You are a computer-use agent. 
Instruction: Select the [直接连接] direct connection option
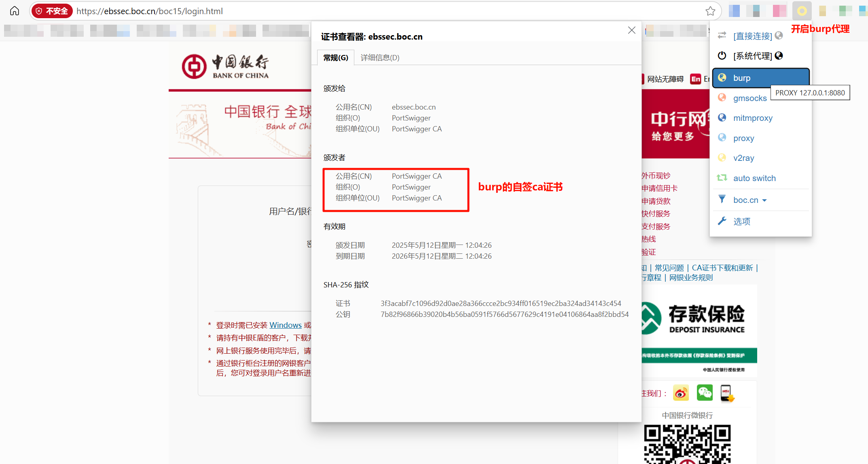pyautogui.click(x=752, y=36)
